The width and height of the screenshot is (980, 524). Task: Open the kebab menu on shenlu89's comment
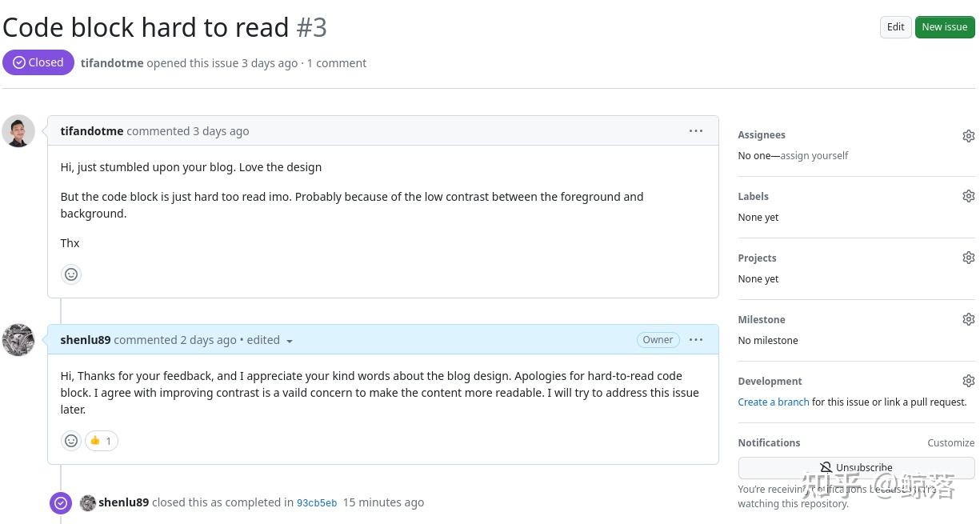point(695,339)
